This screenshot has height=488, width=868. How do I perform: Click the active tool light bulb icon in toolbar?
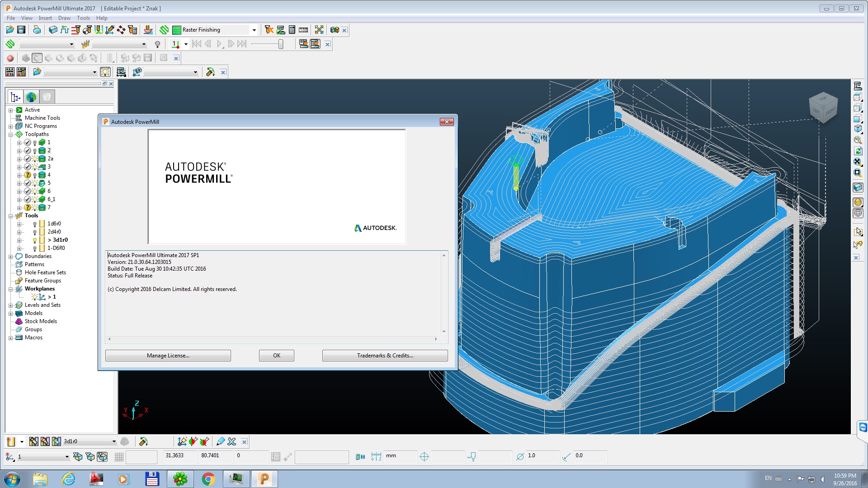[x=157, y=44]
